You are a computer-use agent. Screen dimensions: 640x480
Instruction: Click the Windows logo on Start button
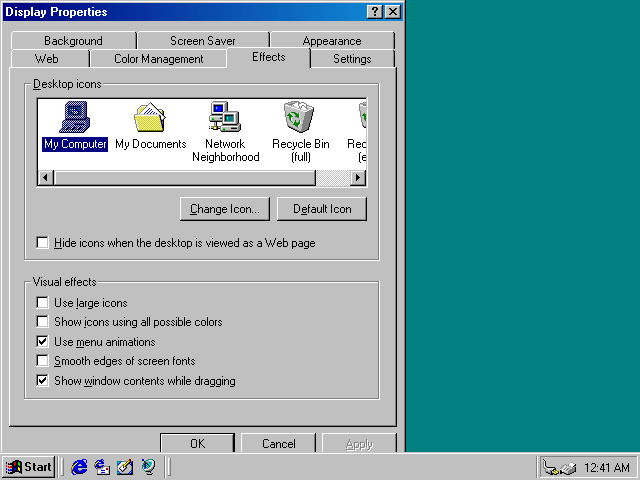[13, 467]
